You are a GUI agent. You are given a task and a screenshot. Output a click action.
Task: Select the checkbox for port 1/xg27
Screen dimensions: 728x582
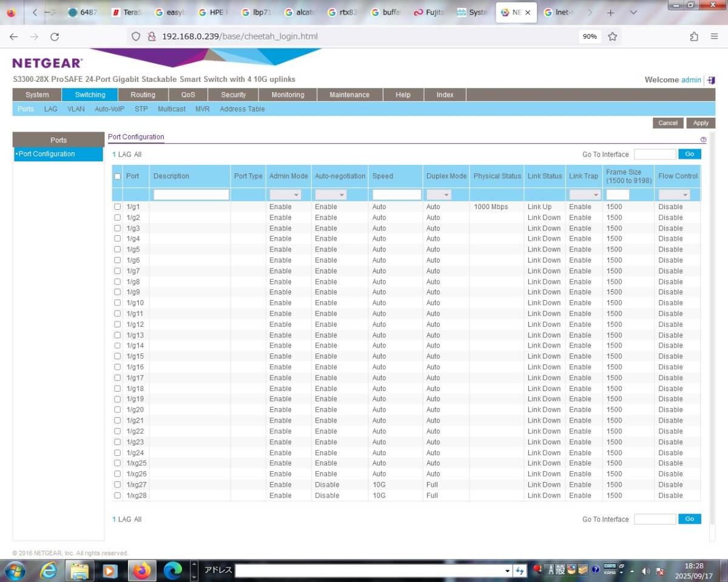(x=118, y=485)
